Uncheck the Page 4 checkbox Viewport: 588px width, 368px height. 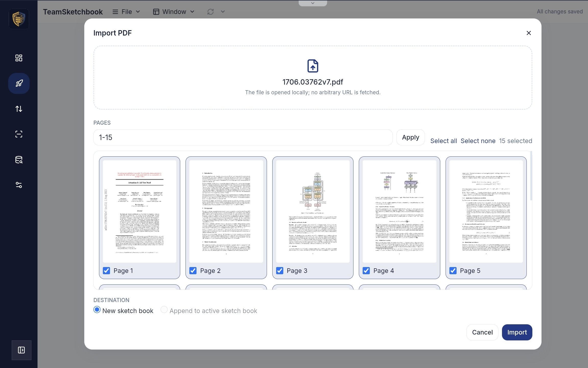366,271
